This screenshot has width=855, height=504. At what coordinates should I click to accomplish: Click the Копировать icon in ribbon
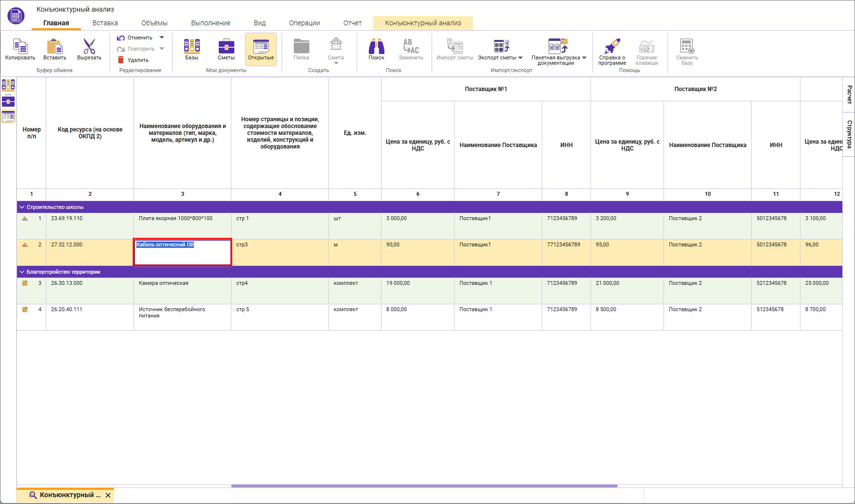tap(20, 46)
